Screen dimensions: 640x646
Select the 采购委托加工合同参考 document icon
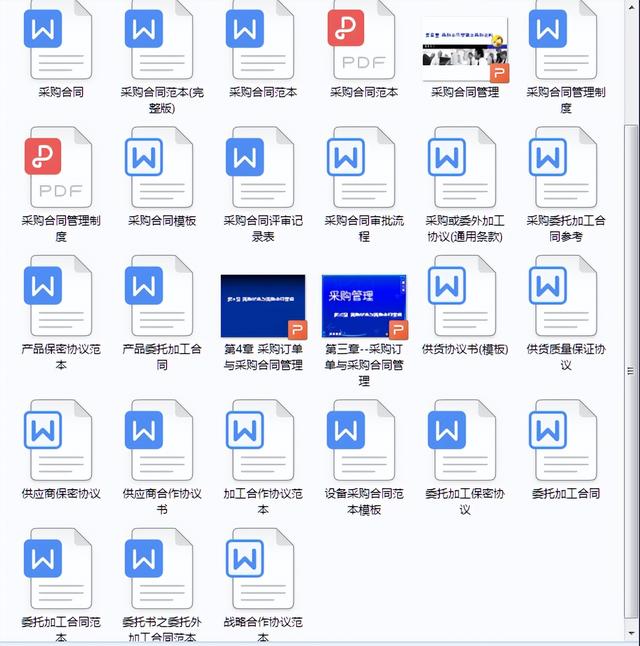click(x=563, y=167)
